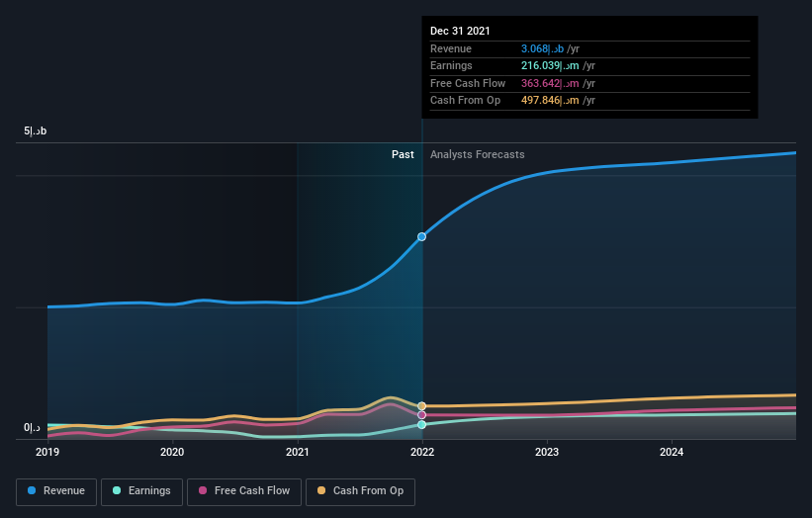812x518 pixels.
Task: Click the 2021 x-axis label
Action: click(x=298, y=452)
